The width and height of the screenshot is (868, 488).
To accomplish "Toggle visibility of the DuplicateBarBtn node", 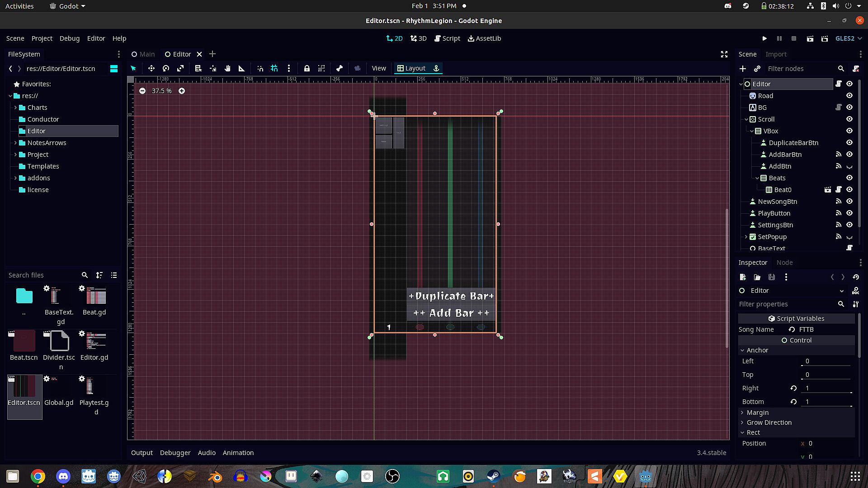I will click(x=849, y=143).
